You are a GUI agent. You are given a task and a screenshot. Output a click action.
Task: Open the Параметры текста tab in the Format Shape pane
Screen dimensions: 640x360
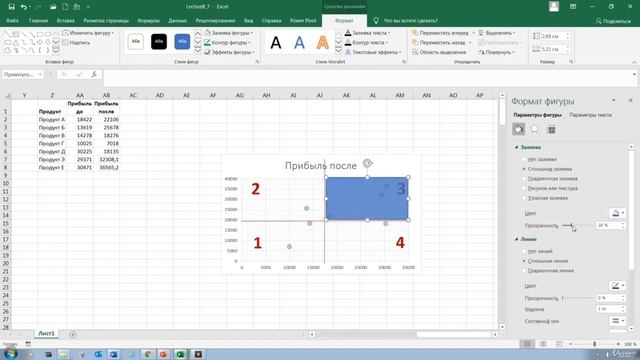coord(590,115)
